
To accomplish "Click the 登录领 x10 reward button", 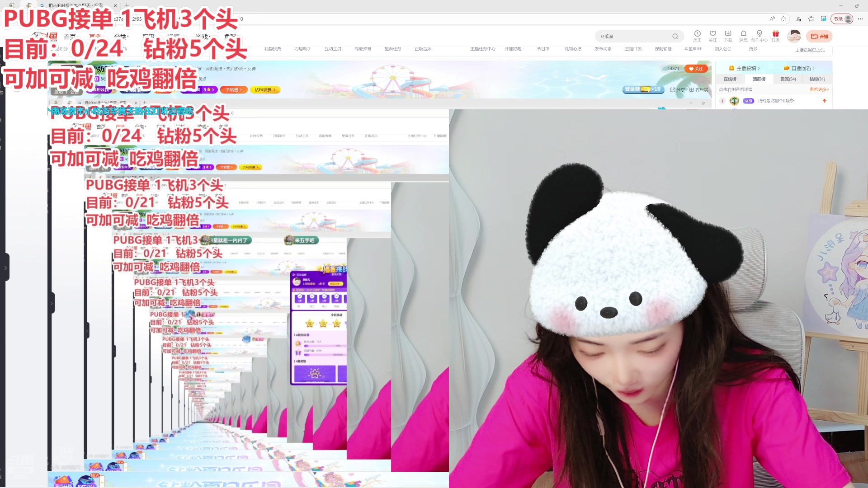I will click(x=643, y=89).
